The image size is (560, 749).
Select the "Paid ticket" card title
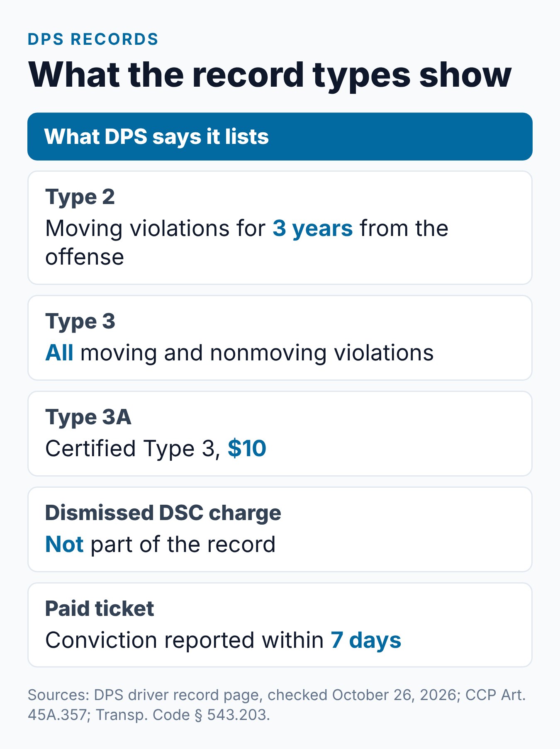[x=100, y=608]
